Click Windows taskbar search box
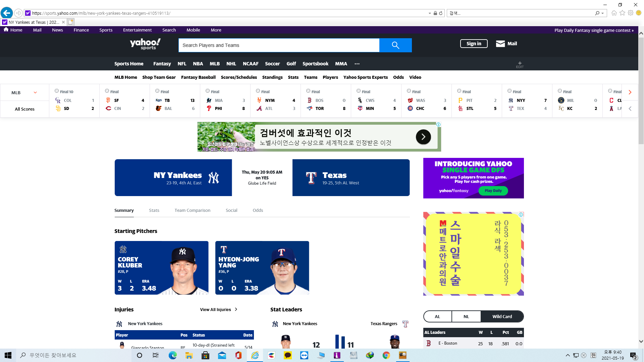 pyautogui.click(x=74, y=355)
